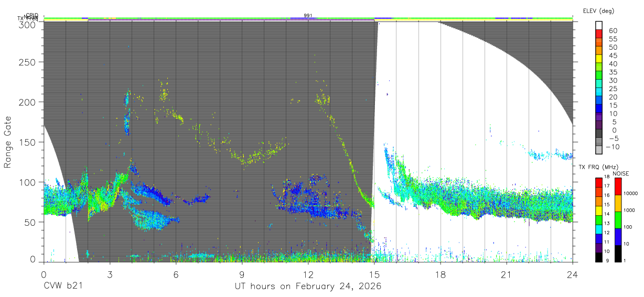Click the "100" label on the NOISE scale
This screenshot has height=297, width=644.
tap(628, 227)
